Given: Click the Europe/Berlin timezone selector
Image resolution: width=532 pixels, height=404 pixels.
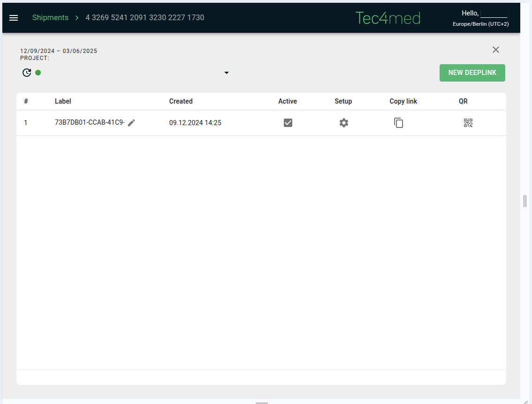Looking at the screenshot, I should tap(480, 24).
